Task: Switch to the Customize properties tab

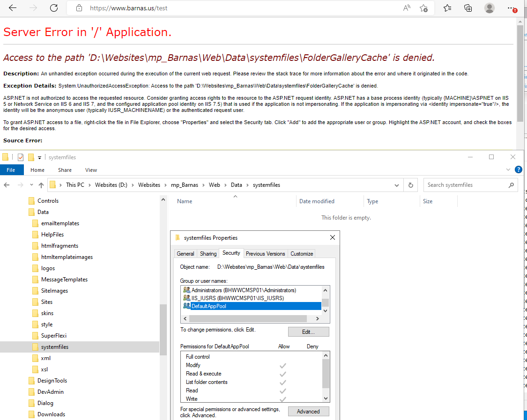Action: 302,254
